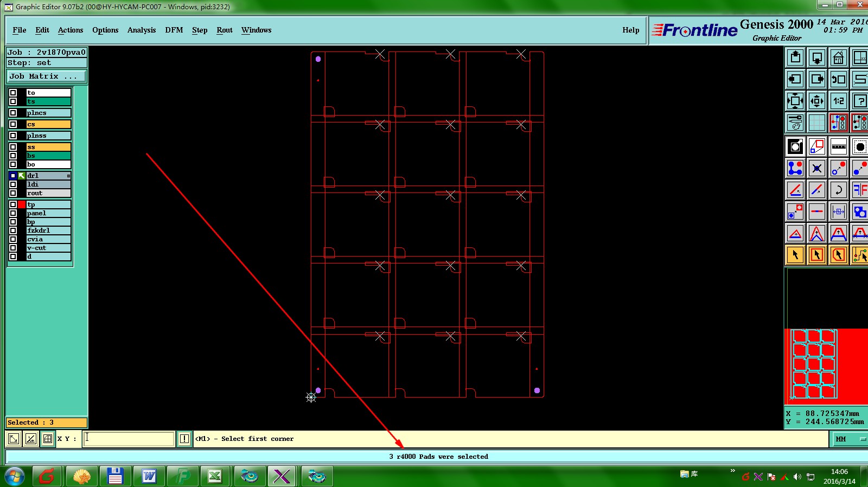Open the Rout menu
The height and width of the screenshot is (487, 868).
coord(225,30)
